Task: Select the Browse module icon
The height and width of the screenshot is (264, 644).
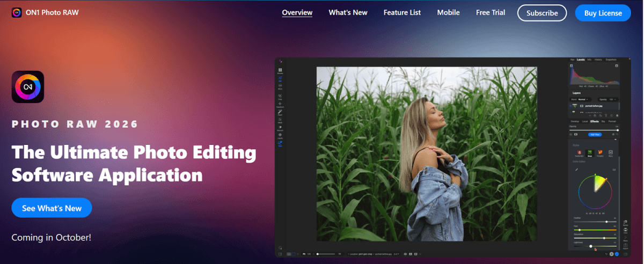Action: [280, 70]
